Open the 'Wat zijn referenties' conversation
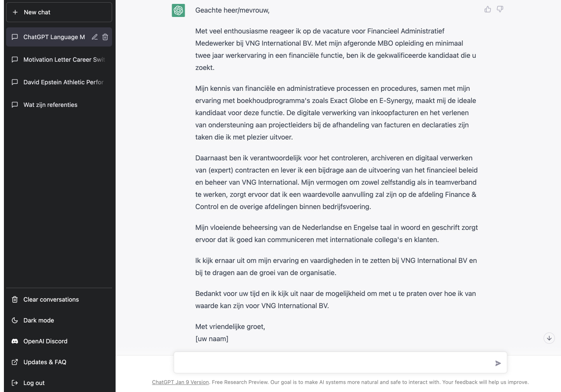 pyautogui.click(x=50, y=104)
